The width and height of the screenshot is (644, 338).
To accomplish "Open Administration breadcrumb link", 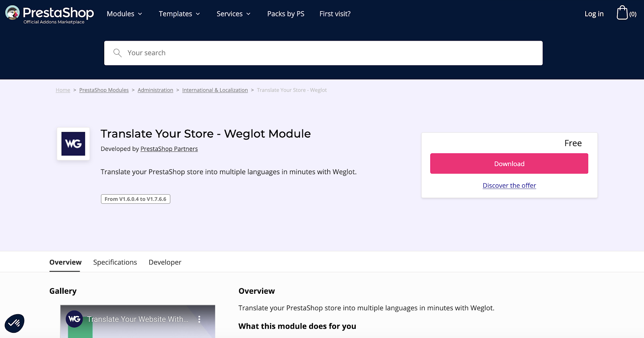I will (155, 90).
